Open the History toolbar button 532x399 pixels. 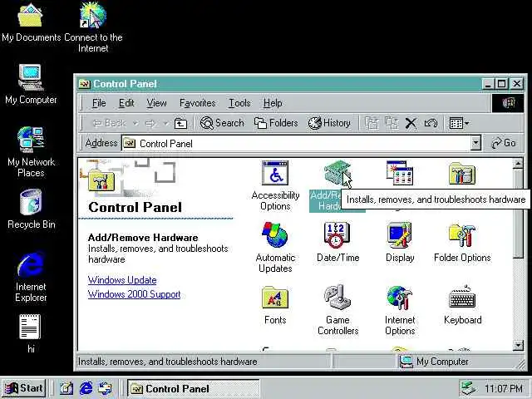click(x=329, y=123)
